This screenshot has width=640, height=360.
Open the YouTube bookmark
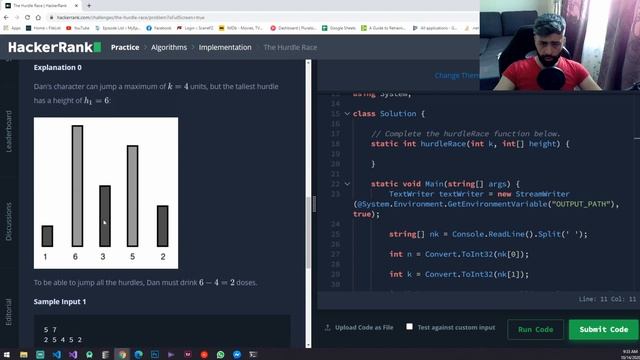[78, 28]
